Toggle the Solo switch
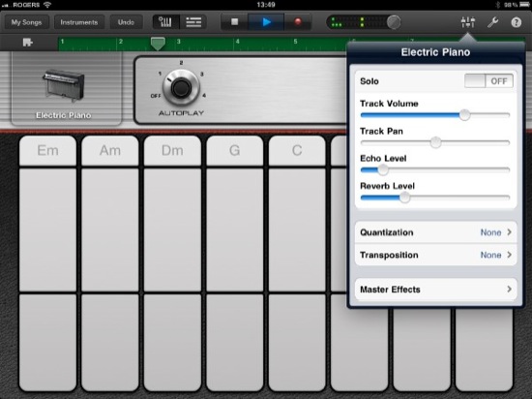The height and width of the screenshot is (399, 532). [x=488, y=81]
